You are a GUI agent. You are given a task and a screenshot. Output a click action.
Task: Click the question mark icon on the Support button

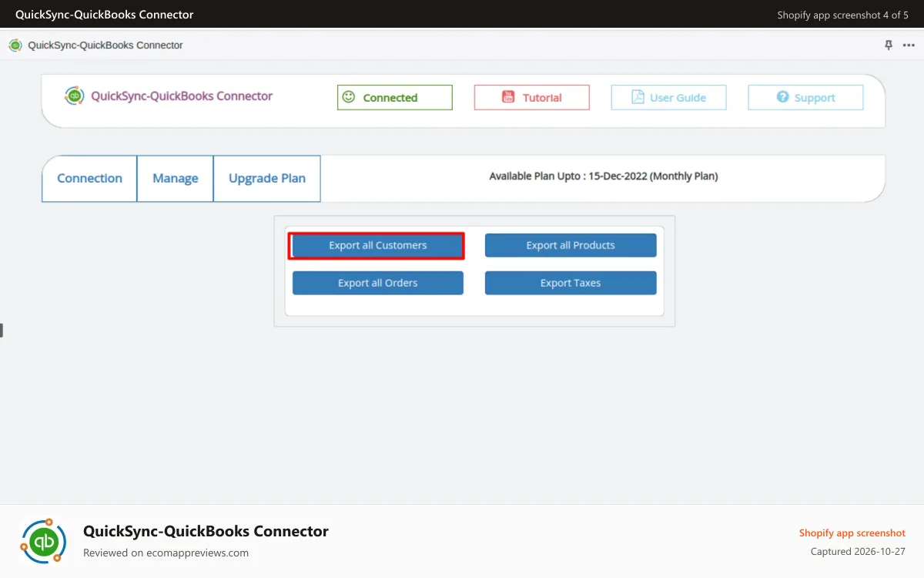coord(782,97)
